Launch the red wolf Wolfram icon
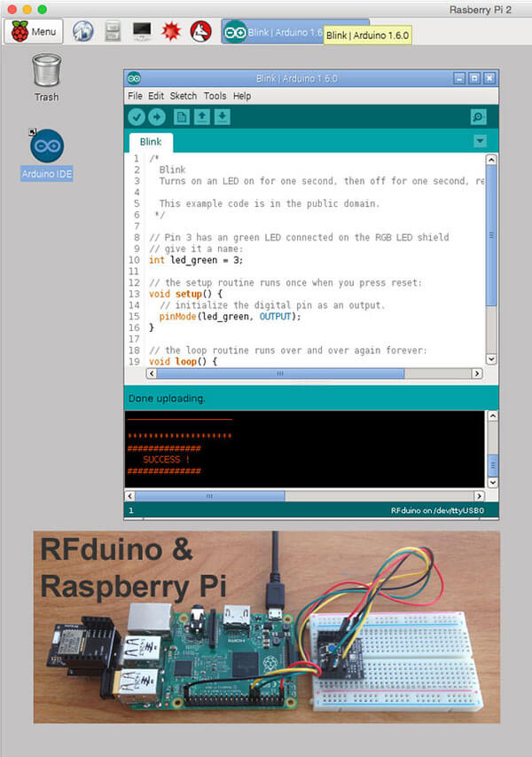The image size is (532, 757). pyautogui.click(x=200, y=31)
